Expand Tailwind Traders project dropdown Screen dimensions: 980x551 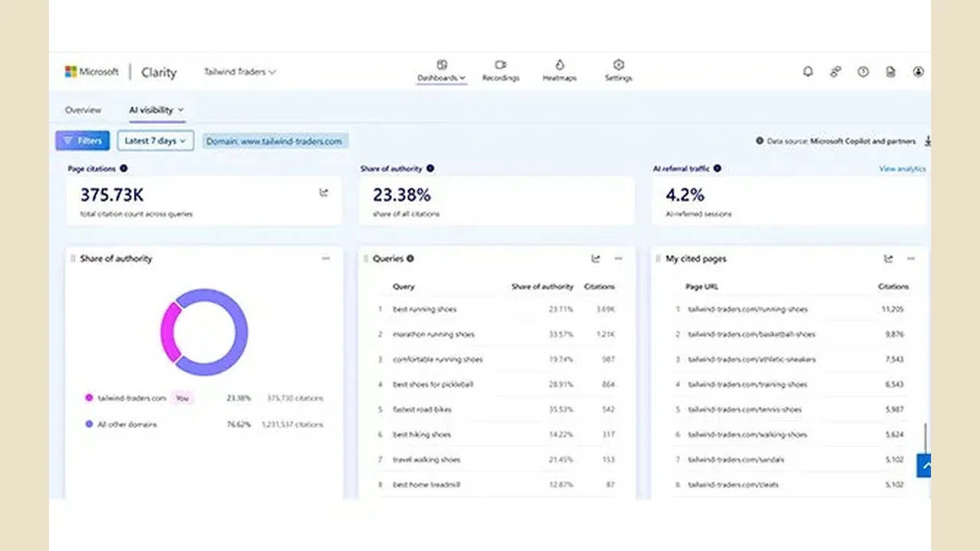[240, 72]
